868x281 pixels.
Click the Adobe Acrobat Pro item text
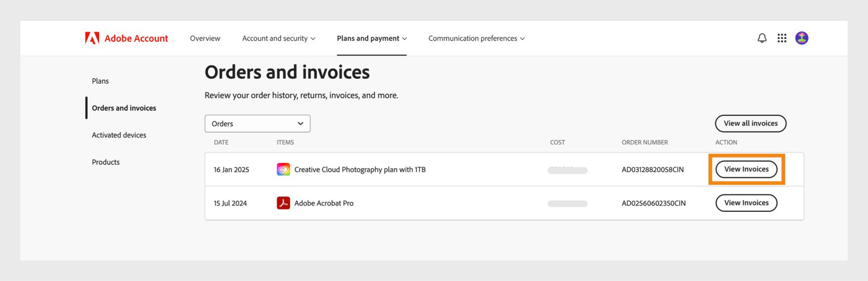point(324,203)
